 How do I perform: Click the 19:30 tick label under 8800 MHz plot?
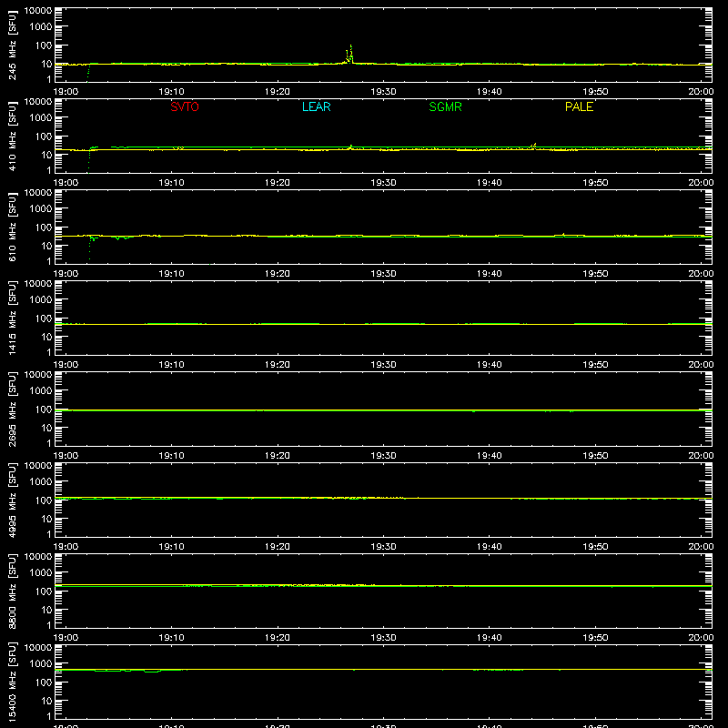click(x=383, y=638)
